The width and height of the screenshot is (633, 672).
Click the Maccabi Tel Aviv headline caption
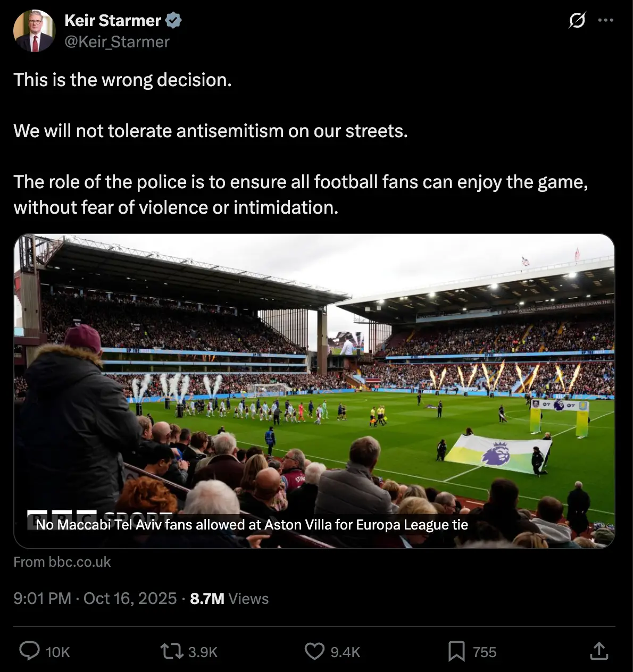click(x=252, y=525)
